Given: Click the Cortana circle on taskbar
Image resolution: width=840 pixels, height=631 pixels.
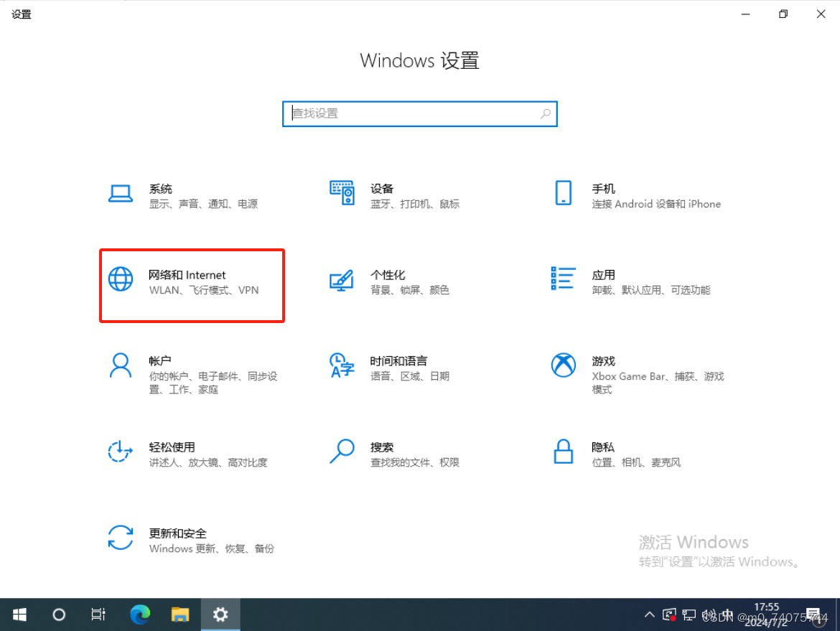Looking at the screenshot, I should coord(59,614).
